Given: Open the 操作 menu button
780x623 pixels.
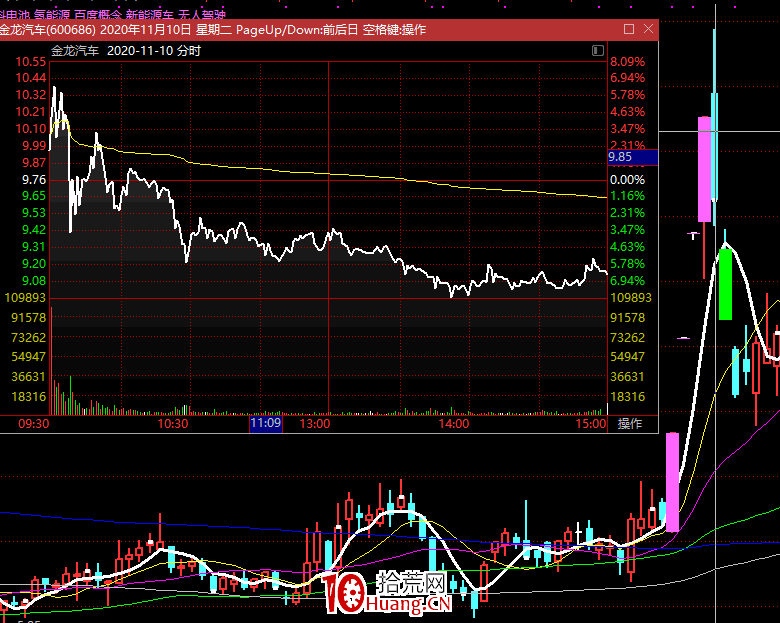Looking at the screenshot, I should click(x=630, y=424).
